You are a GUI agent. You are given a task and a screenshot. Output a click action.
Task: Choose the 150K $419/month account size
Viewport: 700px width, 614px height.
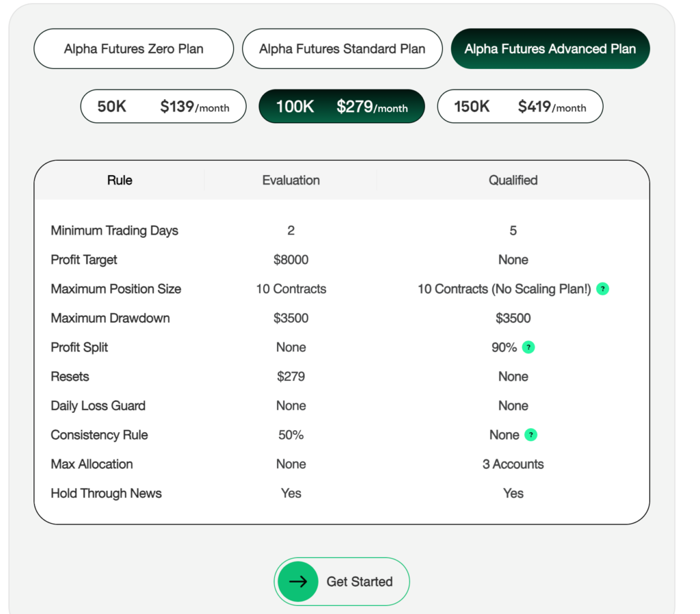520,107
